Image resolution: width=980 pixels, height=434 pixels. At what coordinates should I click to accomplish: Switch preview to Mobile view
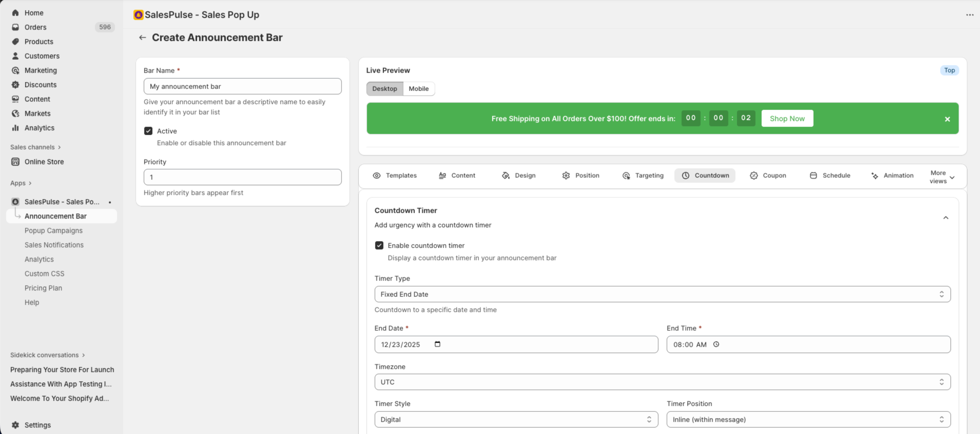coord(419,88)
